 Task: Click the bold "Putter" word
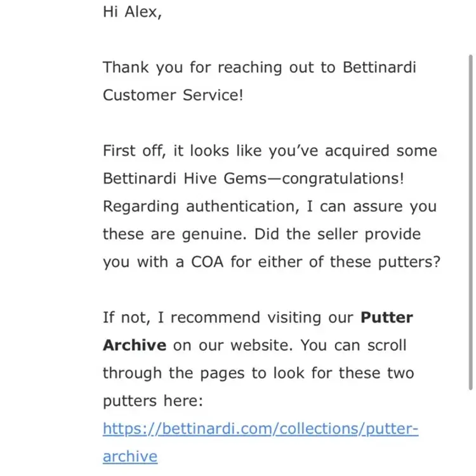(387, 317)
